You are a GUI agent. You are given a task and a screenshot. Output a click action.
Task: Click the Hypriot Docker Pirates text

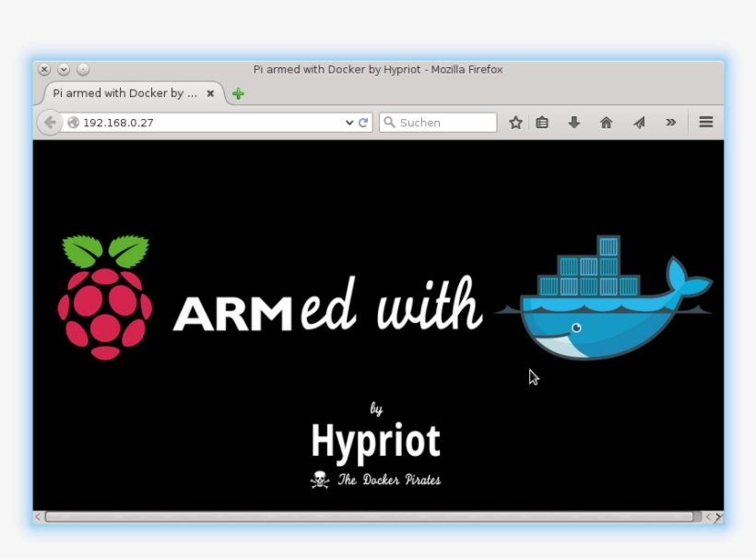click(376, 479)
